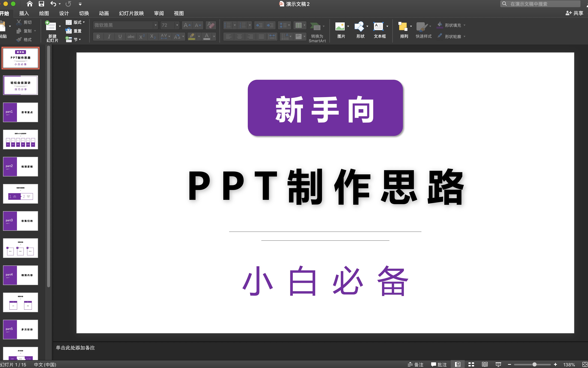Viewport: 588px width, 368px height.
Task: Switch to slide sorter view icon
Action: pyautogui.click(x=471, y=364)
